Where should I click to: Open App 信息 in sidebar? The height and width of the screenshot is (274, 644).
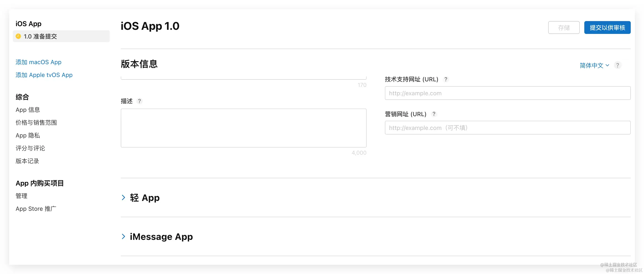click(28, 110)
